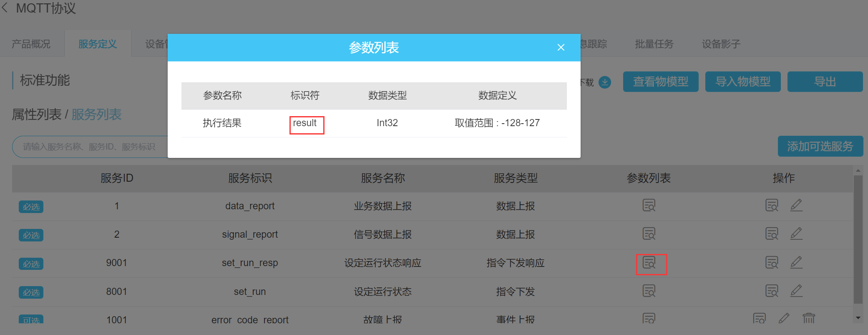This screenshot has height=335, width=868.
Task: Click 信号数据上报 service name
Action: (x=383, y=234)
